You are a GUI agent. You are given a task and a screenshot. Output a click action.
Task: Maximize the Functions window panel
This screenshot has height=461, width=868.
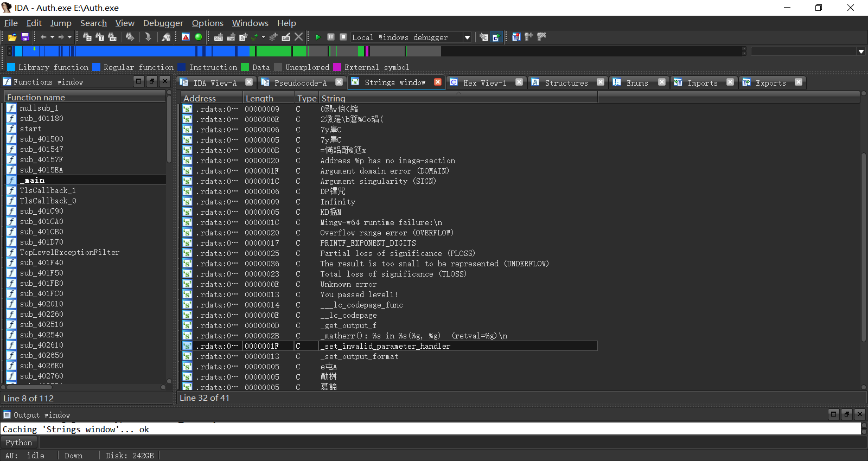[x=139, y=81]
